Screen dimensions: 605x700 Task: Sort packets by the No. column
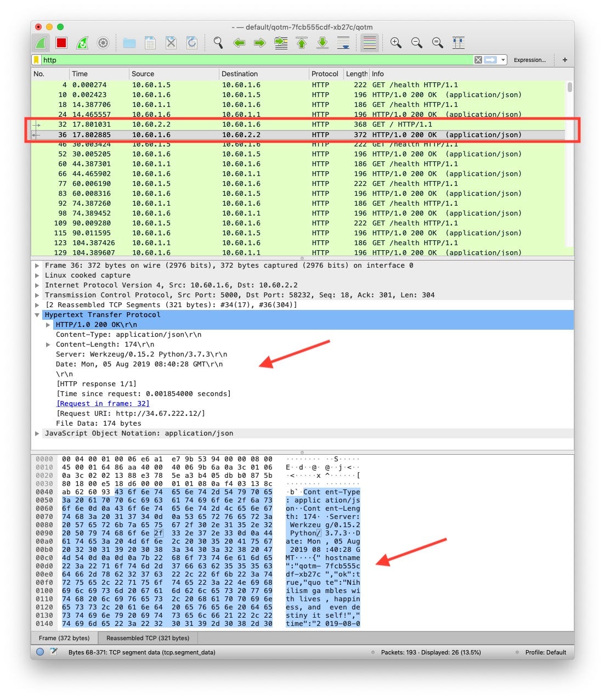click(50, 74)
